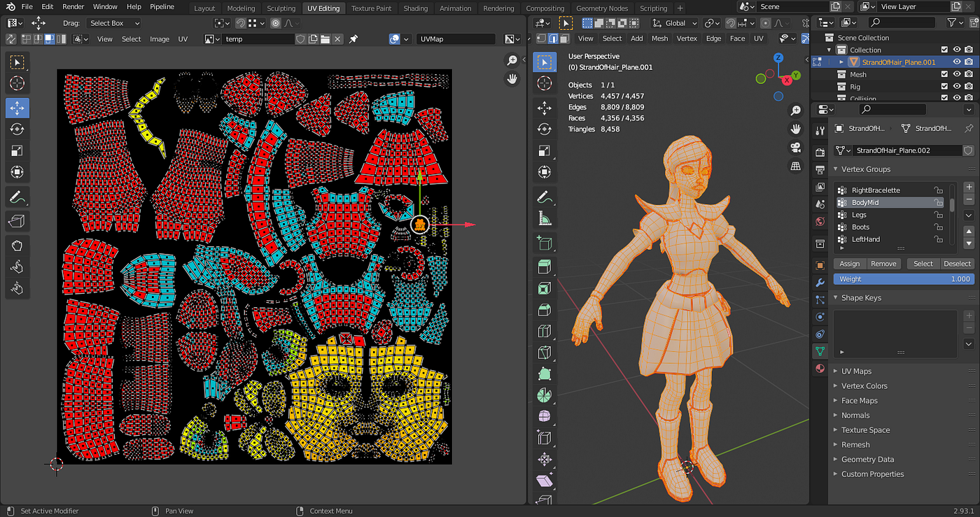Select the Bevel tool

545,309
